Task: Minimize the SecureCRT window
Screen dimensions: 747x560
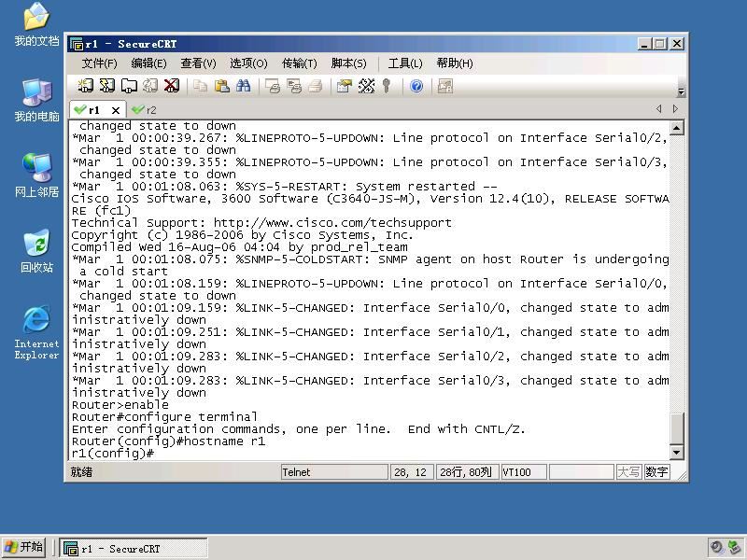Action: (x=644, y=44)
